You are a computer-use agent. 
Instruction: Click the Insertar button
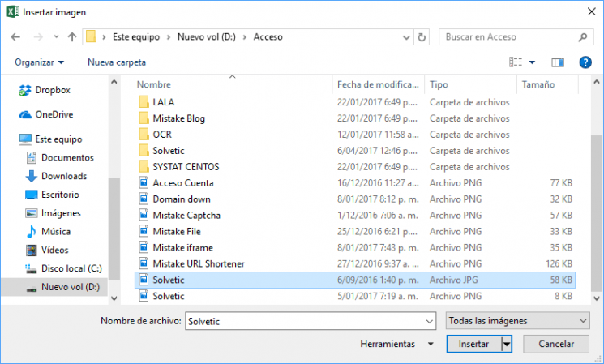pyautogui.click(x=473, y=344)
